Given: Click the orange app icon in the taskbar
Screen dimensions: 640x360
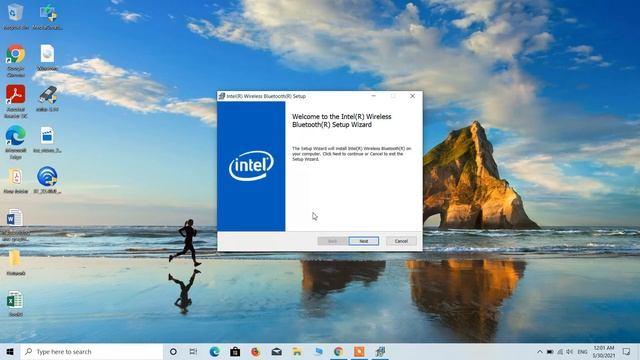Looking at the screenshot, I should click(x=359, y=351).
